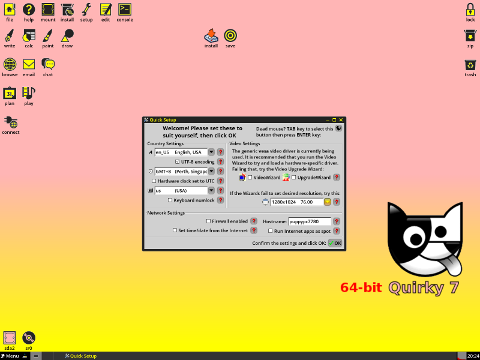Click the 1280x1024 resolution field
Image resolution: width=480 pixels, height=360 pixels.
[x=297, y=202]
